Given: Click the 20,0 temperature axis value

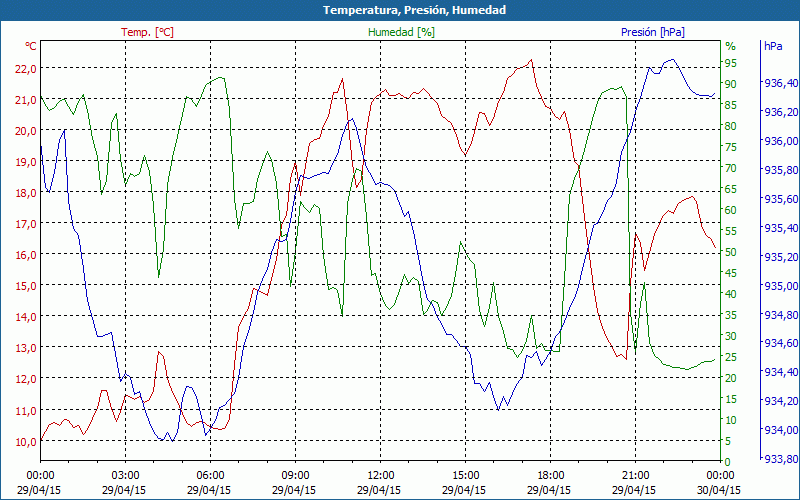Looking at the screenshot, I should coord(25,131).
